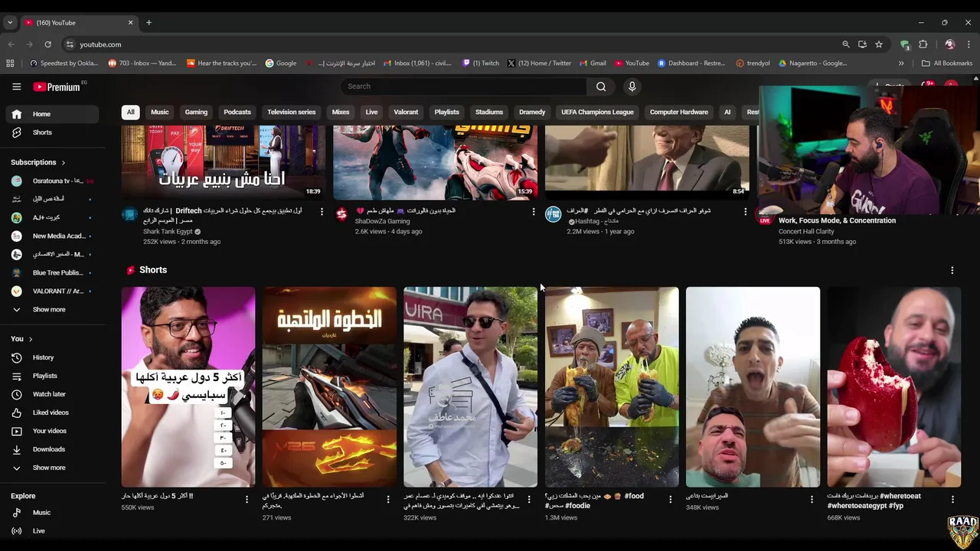Select UEFA Champions League chip
This screenshot has width=980, height=551.
pyautogui.click(x=597, y=112)
